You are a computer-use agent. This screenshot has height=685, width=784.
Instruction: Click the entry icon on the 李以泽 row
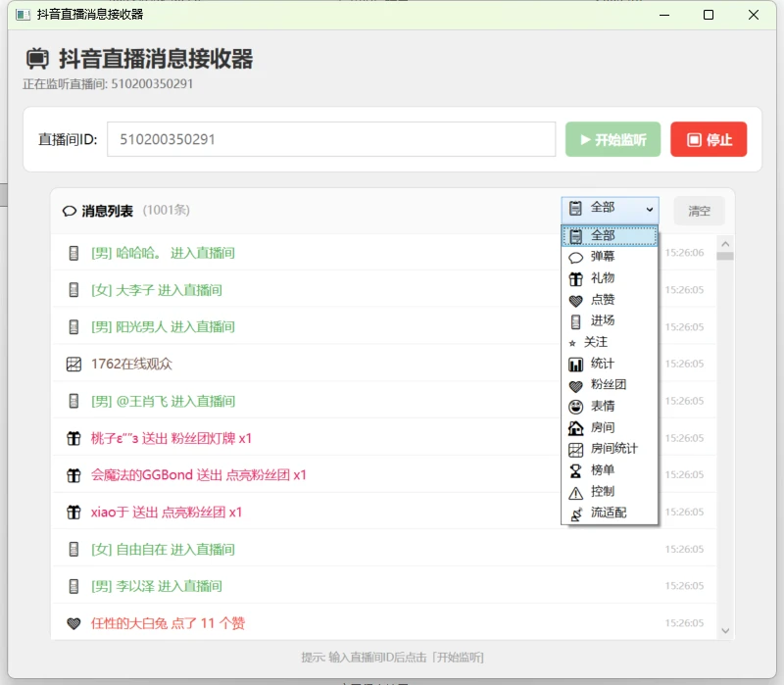(73, 586)
